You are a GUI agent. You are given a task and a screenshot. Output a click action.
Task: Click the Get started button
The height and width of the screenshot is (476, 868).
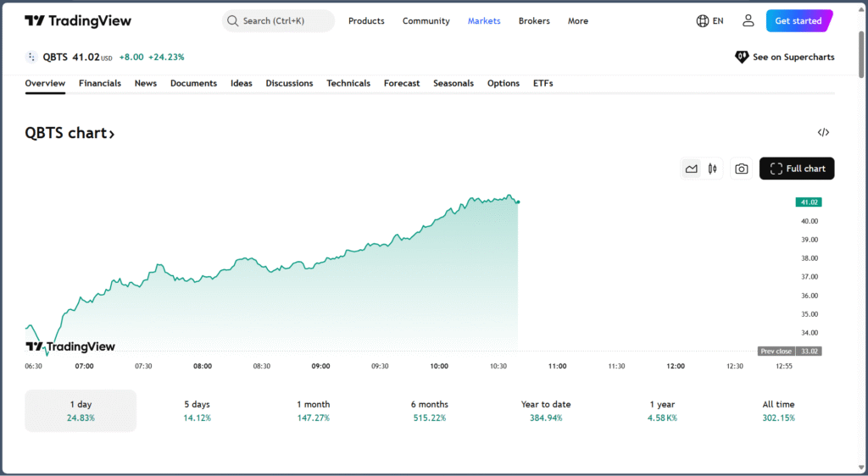[798, 21]
